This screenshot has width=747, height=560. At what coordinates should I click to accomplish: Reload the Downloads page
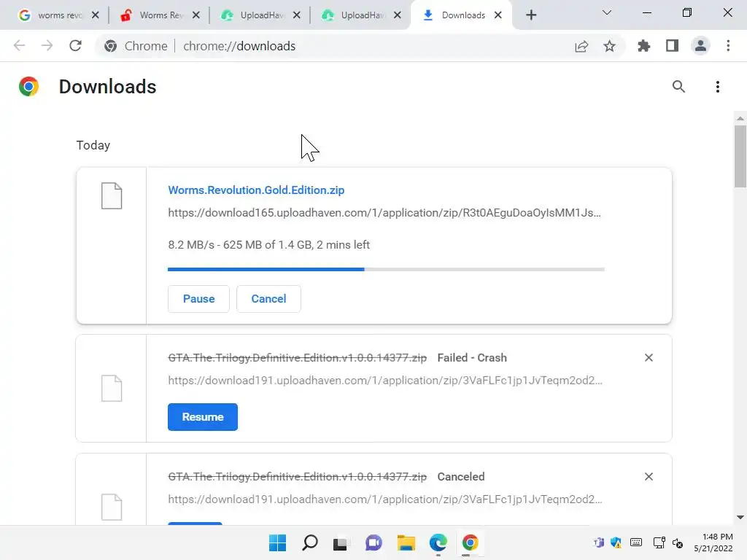click(x=75, y=46)
